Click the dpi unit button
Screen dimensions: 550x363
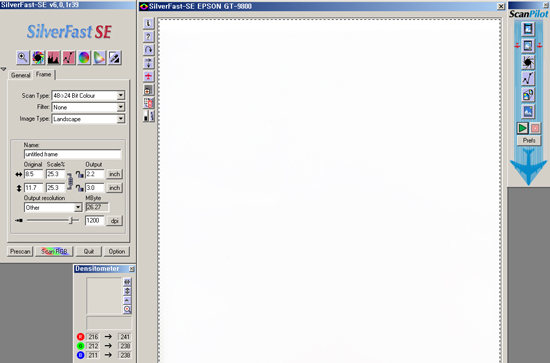click(x=114, y=221)
